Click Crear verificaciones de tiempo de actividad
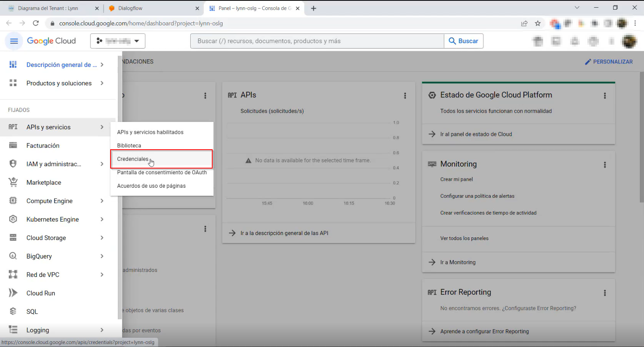The width and height of the screenshot is (644, 347). 488,213
